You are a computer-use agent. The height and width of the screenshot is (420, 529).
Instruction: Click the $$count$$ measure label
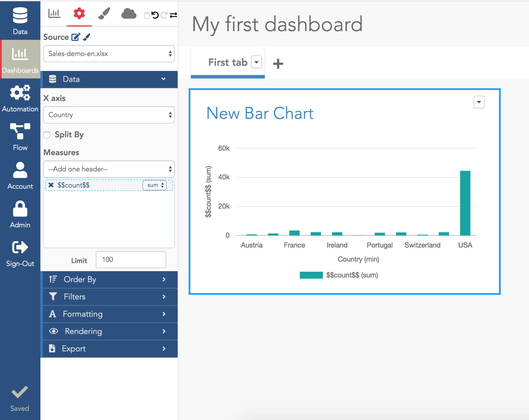tap(74, 185)
